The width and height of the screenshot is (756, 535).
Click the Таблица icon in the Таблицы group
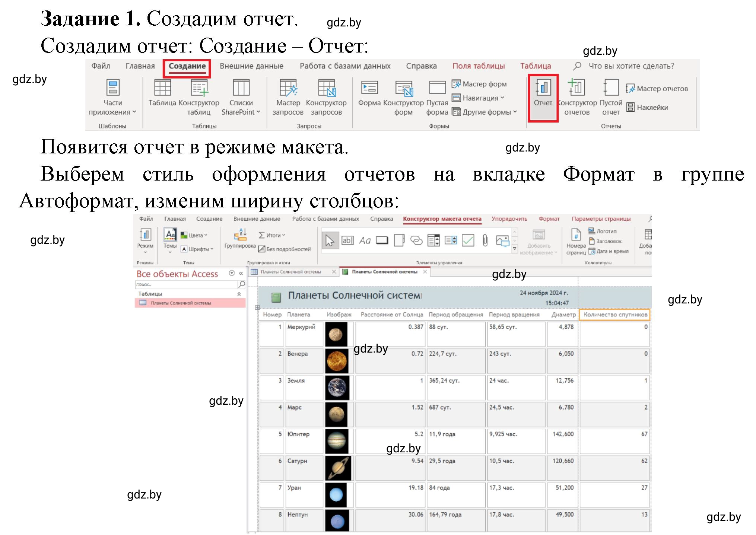(162, 93)
